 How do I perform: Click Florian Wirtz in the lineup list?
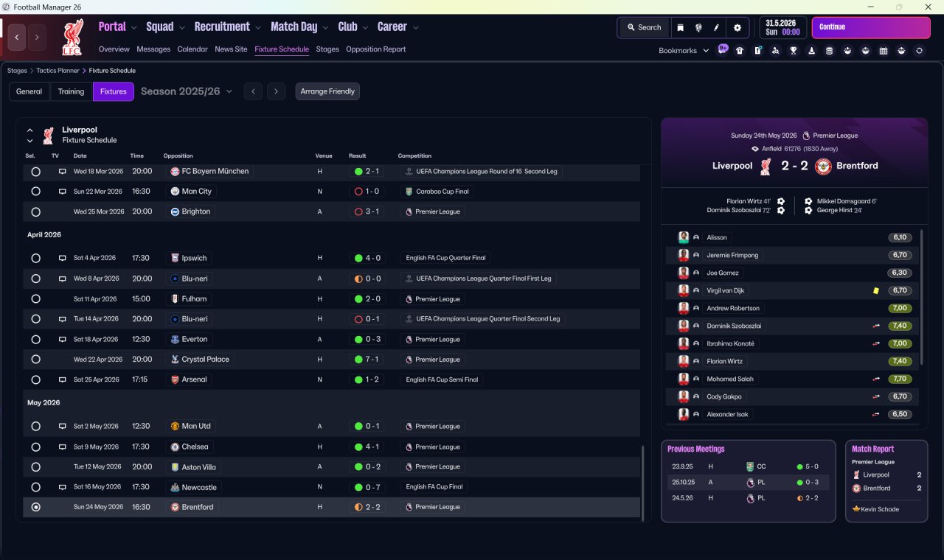(724, 361)
